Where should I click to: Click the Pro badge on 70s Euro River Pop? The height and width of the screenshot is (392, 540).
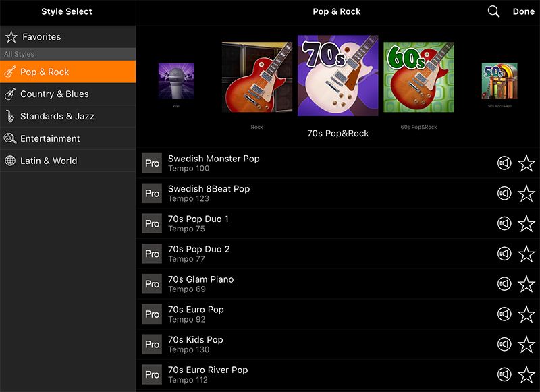click(x=151, y=374)
